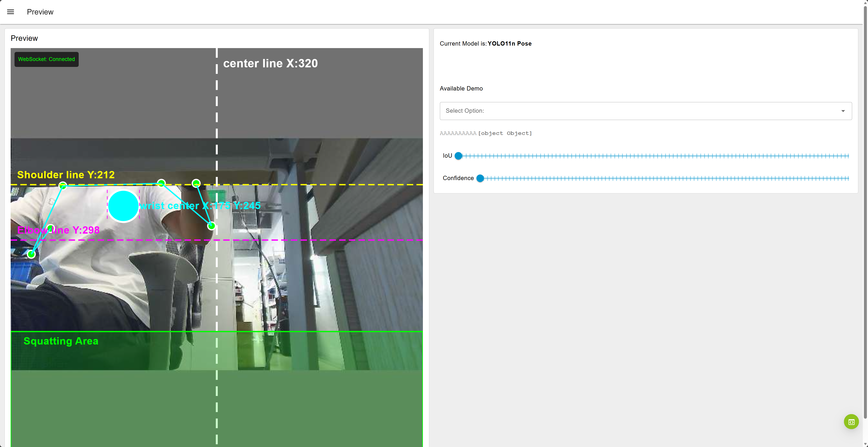Click the WebSocket Connected status badge
868x447 pixels.
click(46, 59)
